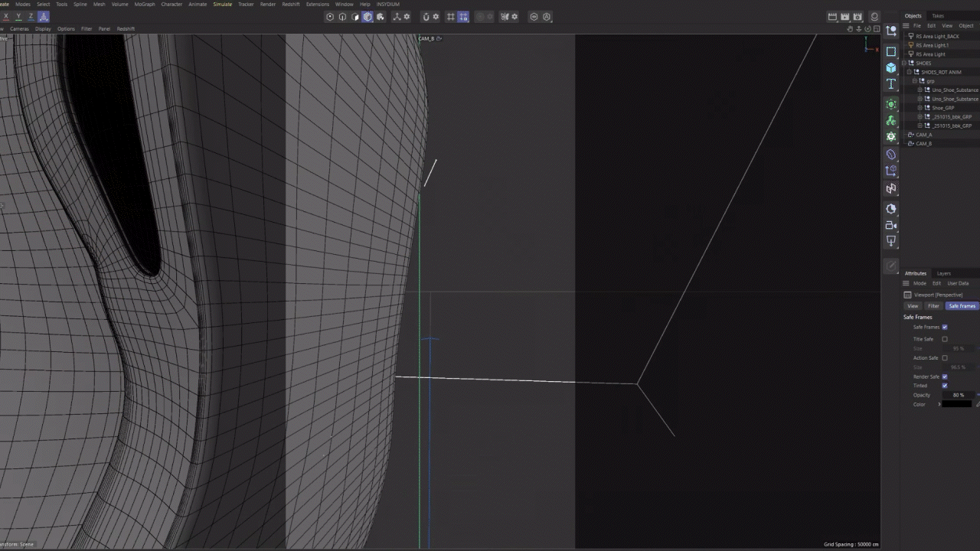
Task: Click the viewport pan hand icon
Action: coord(850,29)
